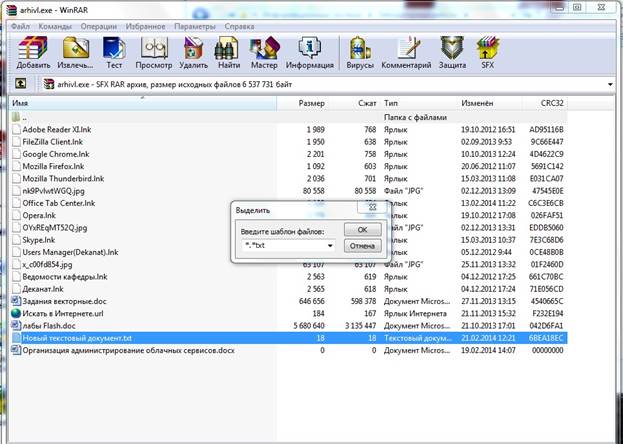Image resolution: width=623 pixels, height=444 pixels.
Task: Show archive Информация toolbar icon
Action: pyautogui.click(x=310, y=48)
